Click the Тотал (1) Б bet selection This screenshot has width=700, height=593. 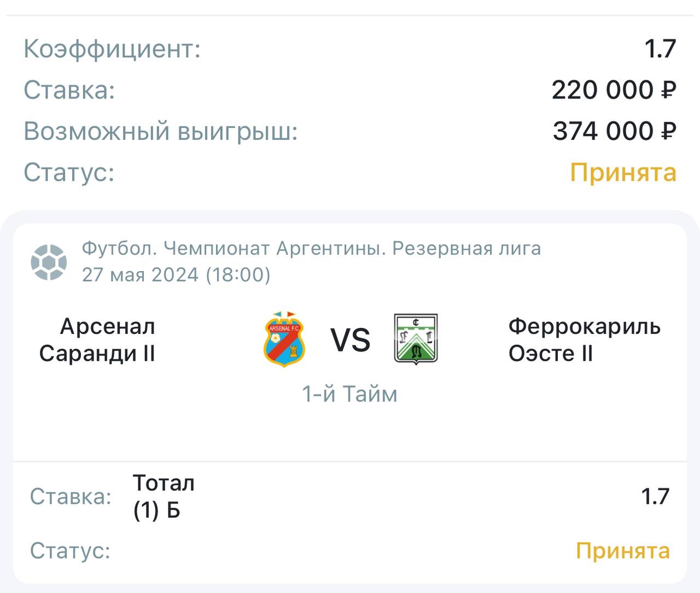[x=164, y=496]
